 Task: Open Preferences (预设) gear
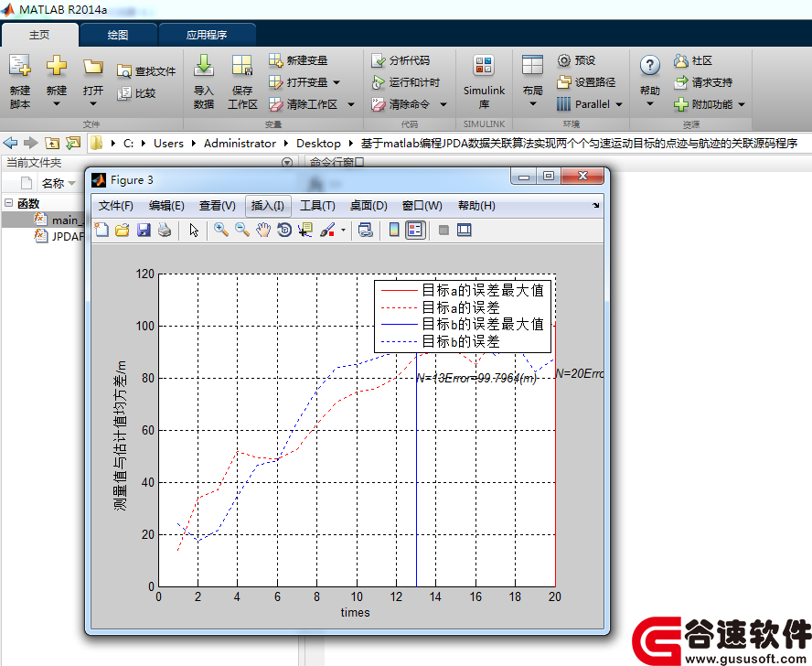tap(576, 60)
